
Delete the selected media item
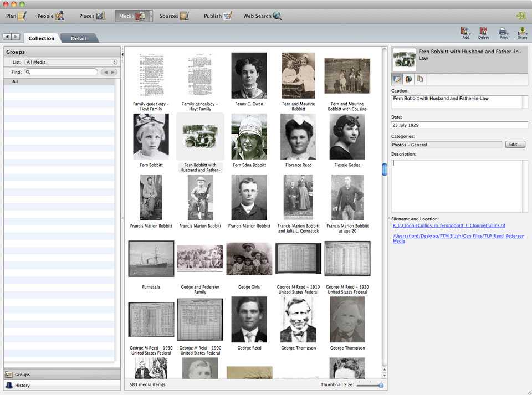point(483,32)
